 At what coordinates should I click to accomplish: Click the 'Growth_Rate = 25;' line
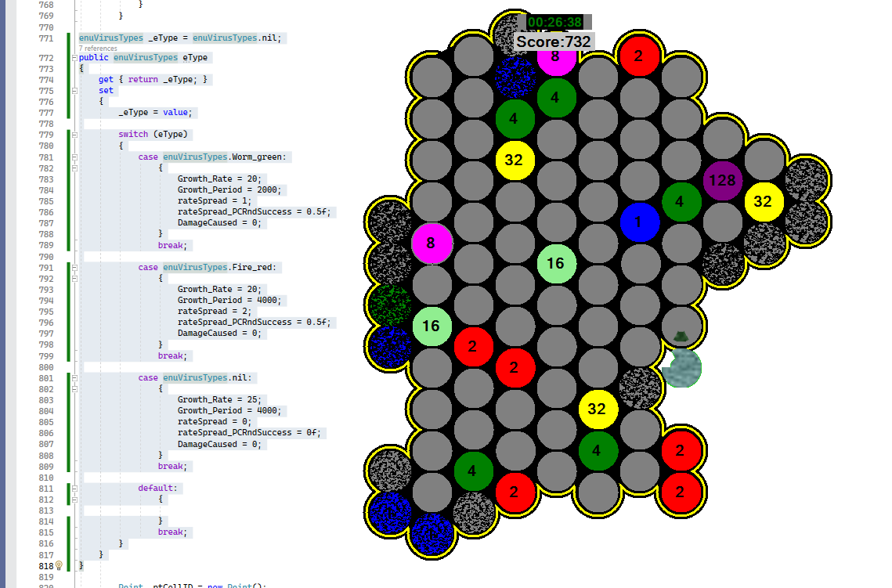pos(219,400)
